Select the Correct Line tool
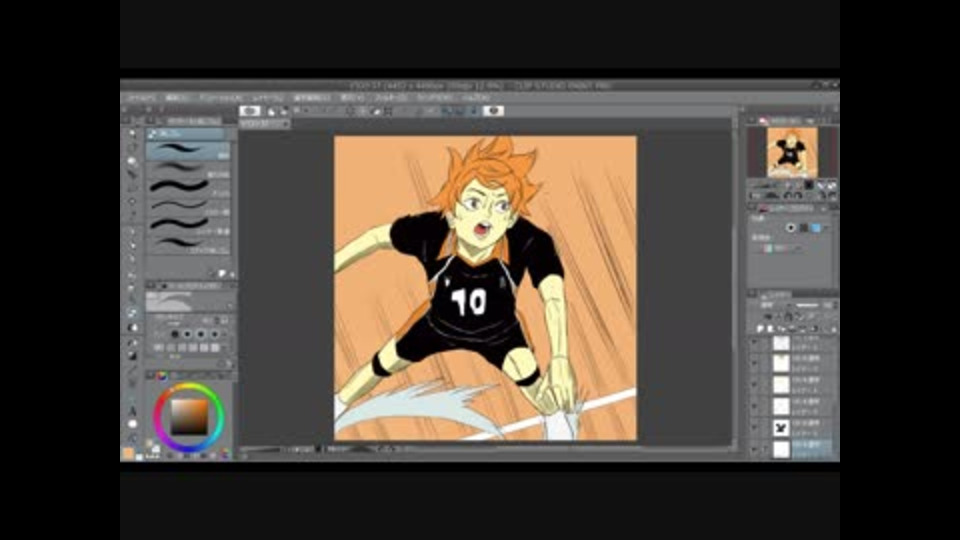960x540 pixels. pyautogui.click(x=132, y=438)
